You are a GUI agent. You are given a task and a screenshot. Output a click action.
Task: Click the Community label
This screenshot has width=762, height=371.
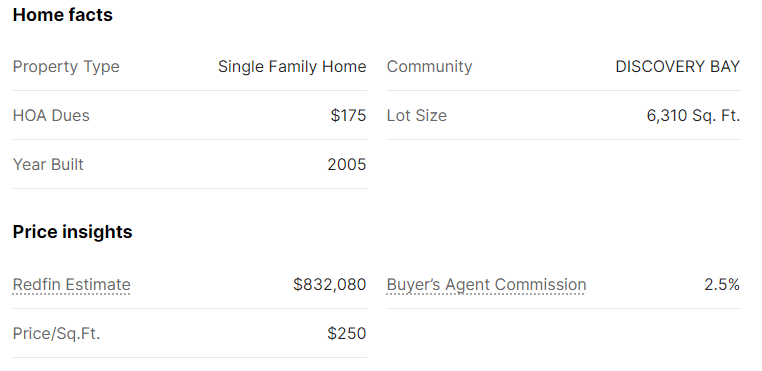(x=430, y=67)
